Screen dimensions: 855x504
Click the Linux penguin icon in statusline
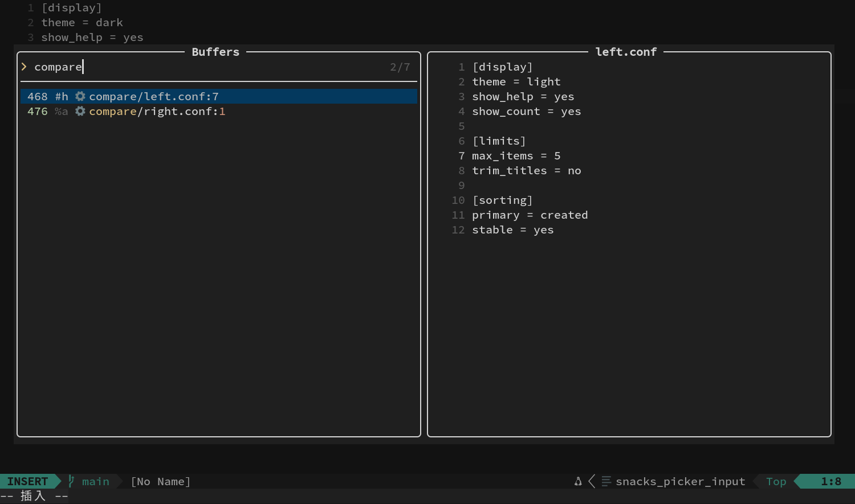click(578, 481)
